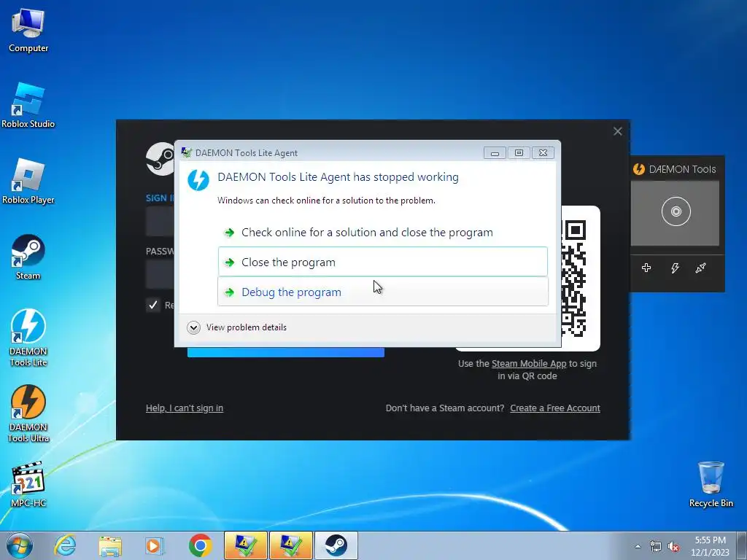Launch Google Chrome from the taskbar
The image size is (747, 560).
coord(200,545)
